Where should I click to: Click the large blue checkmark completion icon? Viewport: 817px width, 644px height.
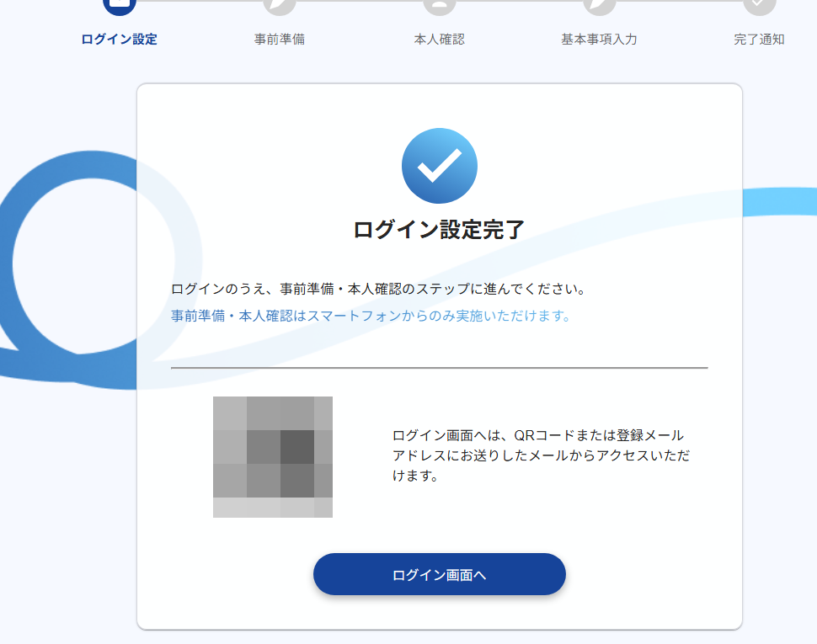click(440, 166)
